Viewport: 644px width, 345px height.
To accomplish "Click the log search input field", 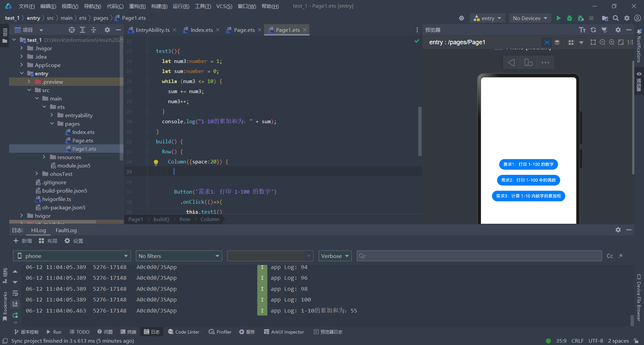I will click(480, 256).
